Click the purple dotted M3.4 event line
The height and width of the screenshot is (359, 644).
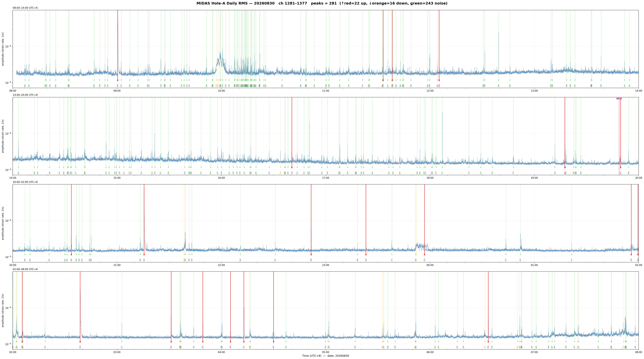(x=619, y=136)
